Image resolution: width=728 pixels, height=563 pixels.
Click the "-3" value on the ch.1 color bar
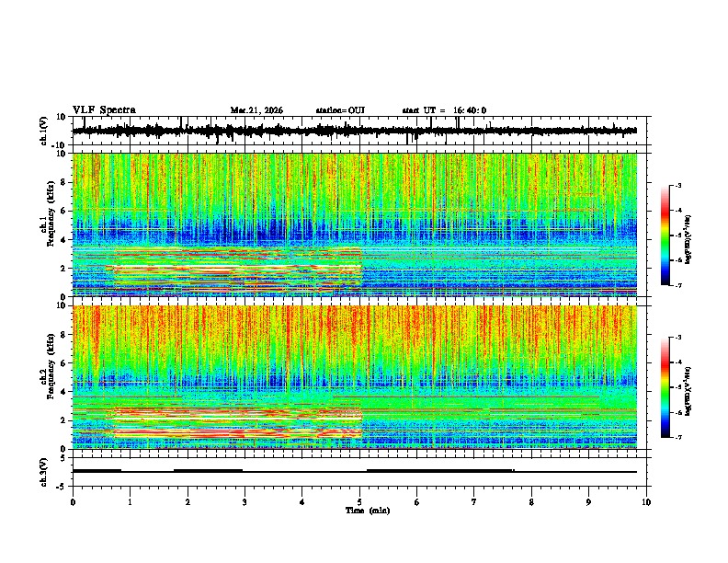click(x=678, y=186)
